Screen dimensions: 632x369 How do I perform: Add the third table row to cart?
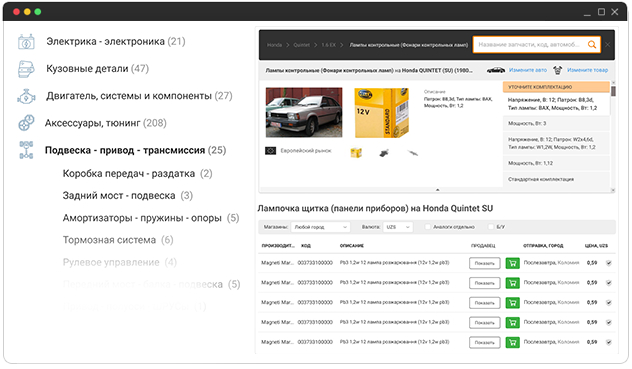tap(512, 303)
